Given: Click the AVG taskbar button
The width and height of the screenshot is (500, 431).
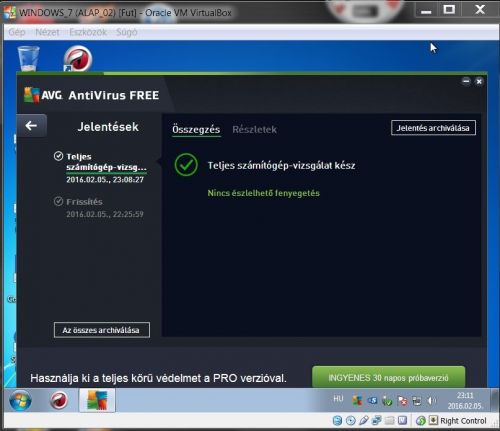Looking at the screenshot, I should pyautogui.click(x=97, y=400).
